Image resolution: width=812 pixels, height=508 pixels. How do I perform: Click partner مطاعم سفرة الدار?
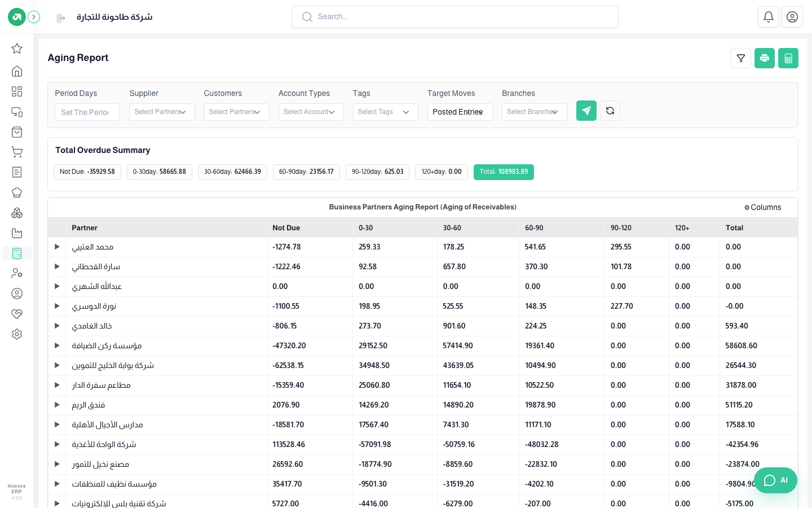click(x=101, y=385)
